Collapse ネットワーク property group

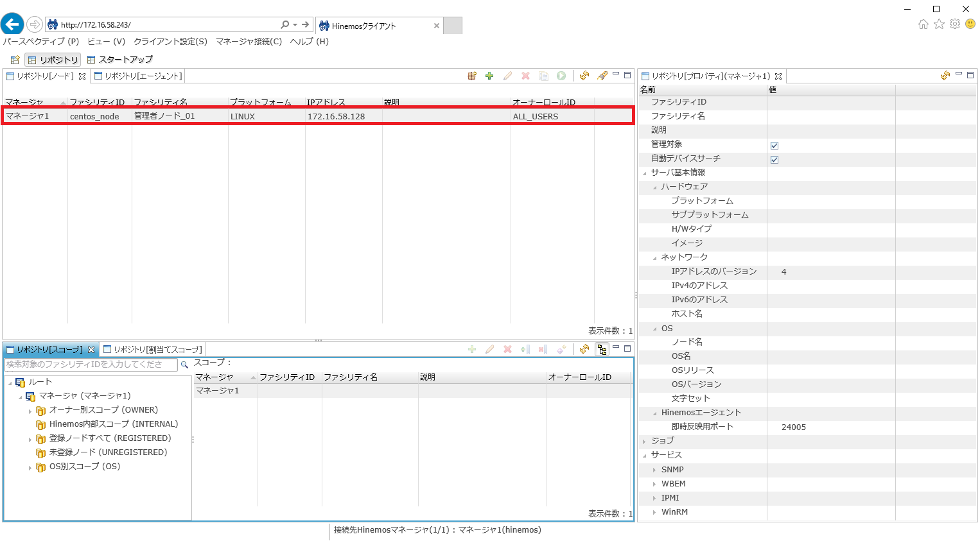pos(655,258)
